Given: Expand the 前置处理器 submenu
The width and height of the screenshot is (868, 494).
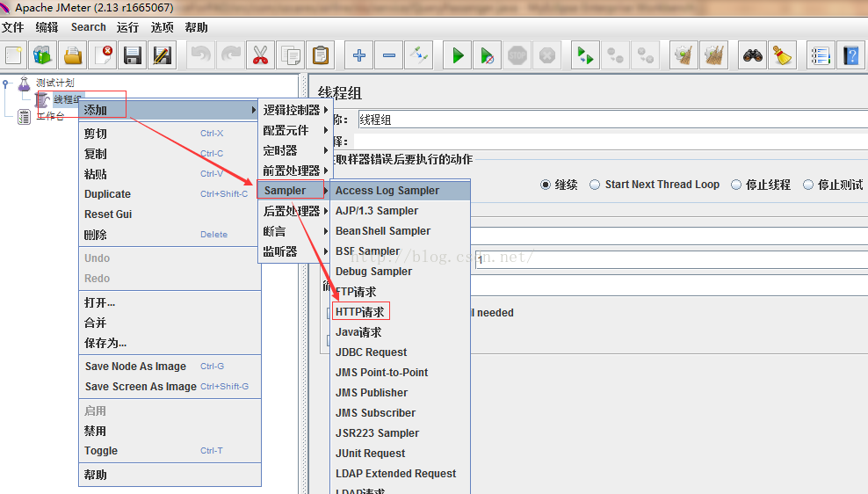Looking at the screenshot, I should 294,171.
